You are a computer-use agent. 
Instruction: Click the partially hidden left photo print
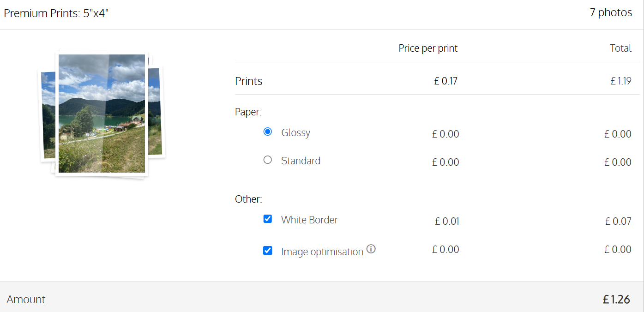(x=47, y=115)
